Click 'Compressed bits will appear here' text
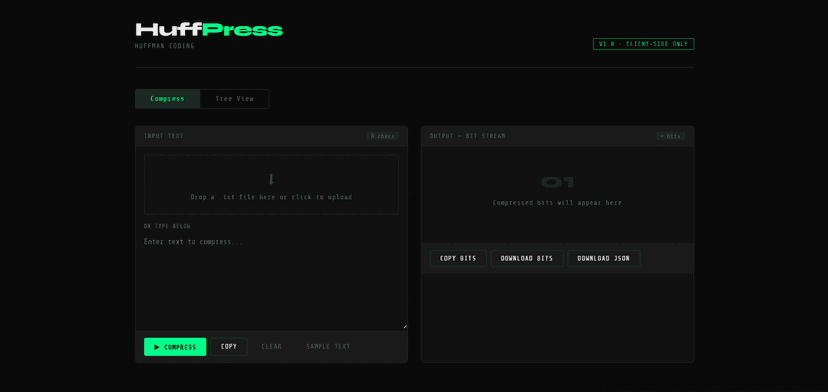 [x=557, y=203]
